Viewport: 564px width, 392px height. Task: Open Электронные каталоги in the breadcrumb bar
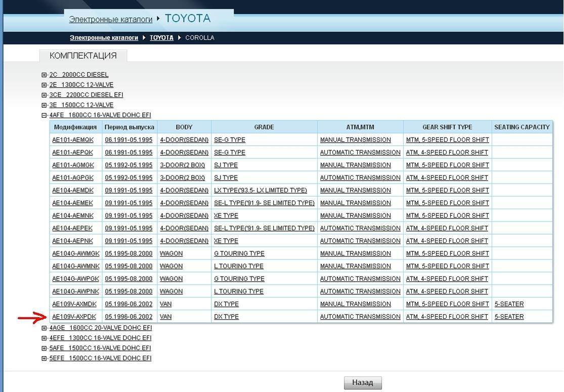[x=104, y=38]
